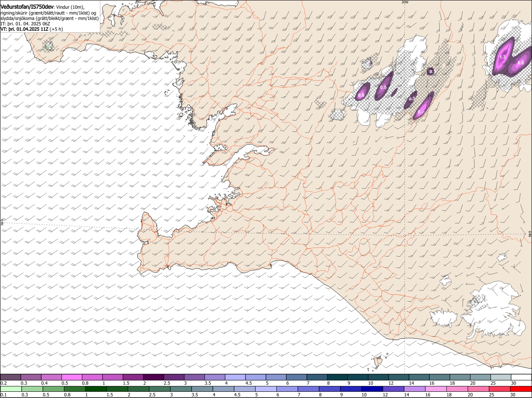Select rain legend swatch between 6 and 7

pyautogui.click(x=287, y=389)
